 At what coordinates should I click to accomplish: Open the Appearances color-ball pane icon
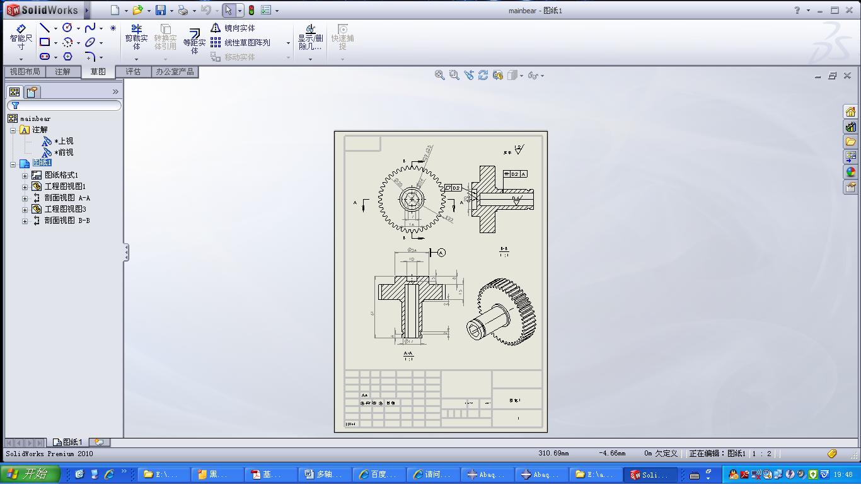pyautogui.click(x=850, y=172)
